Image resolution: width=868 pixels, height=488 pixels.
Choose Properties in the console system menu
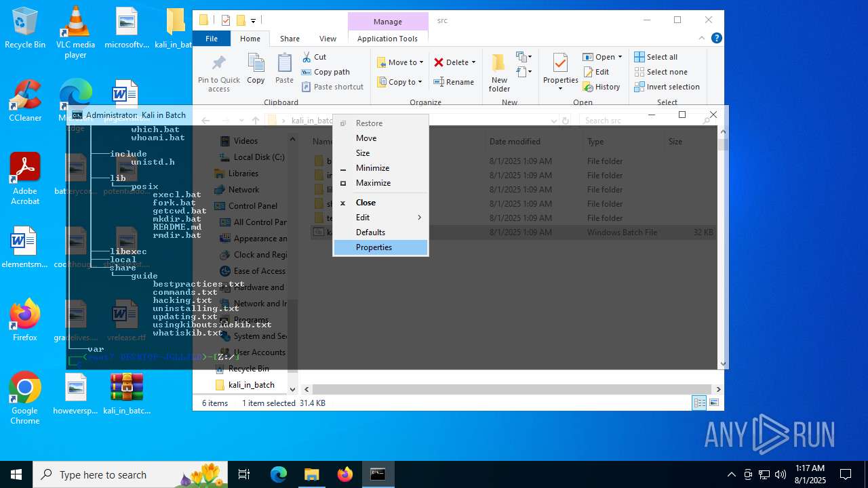pyautogui.click(x=380, y=247)
